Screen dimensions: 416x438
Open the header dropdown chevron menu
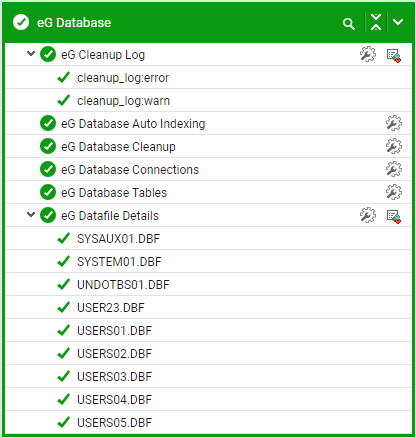pos(398,22)
